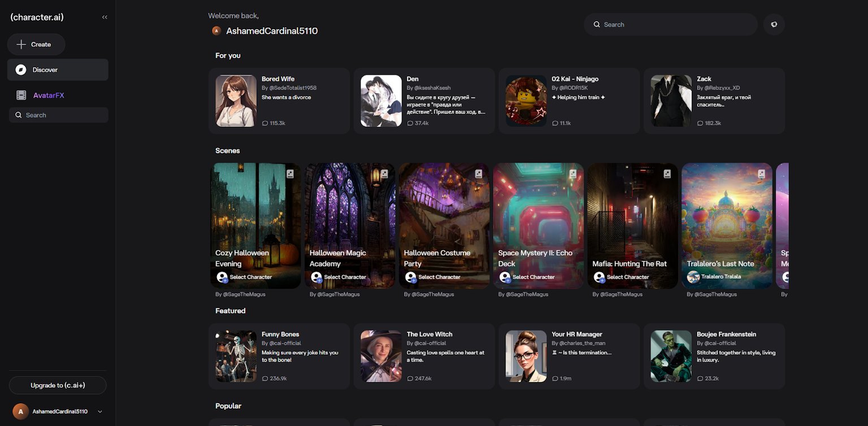Click add-character icon on Space Mystery II
Viewport: 868px width, 426px height.
tap(505, 277)
